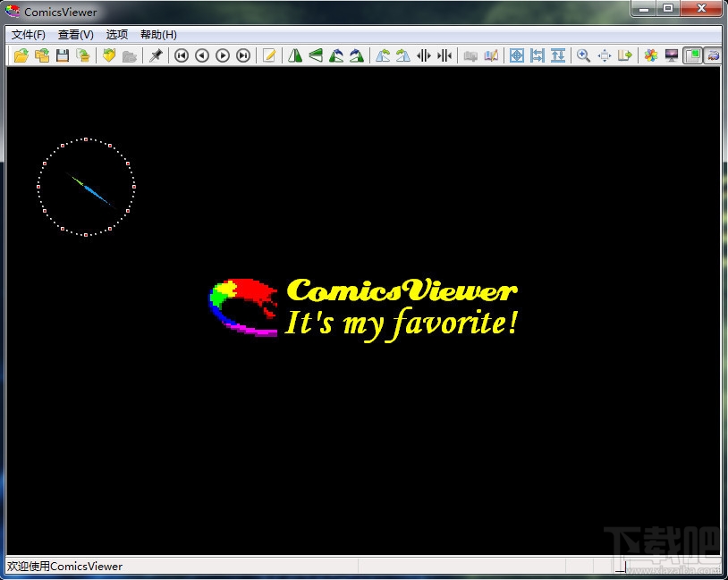Flip image vertically with green triangles icon
This screenshot has width=728, height=580.
316,55
